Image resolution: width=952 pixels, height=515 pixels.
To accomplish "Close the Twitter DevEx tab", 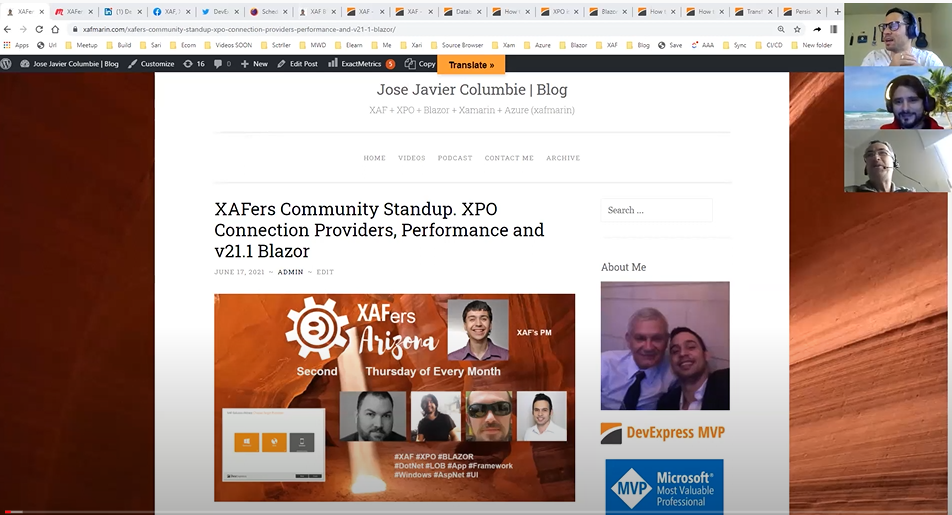I will [237, 12].
